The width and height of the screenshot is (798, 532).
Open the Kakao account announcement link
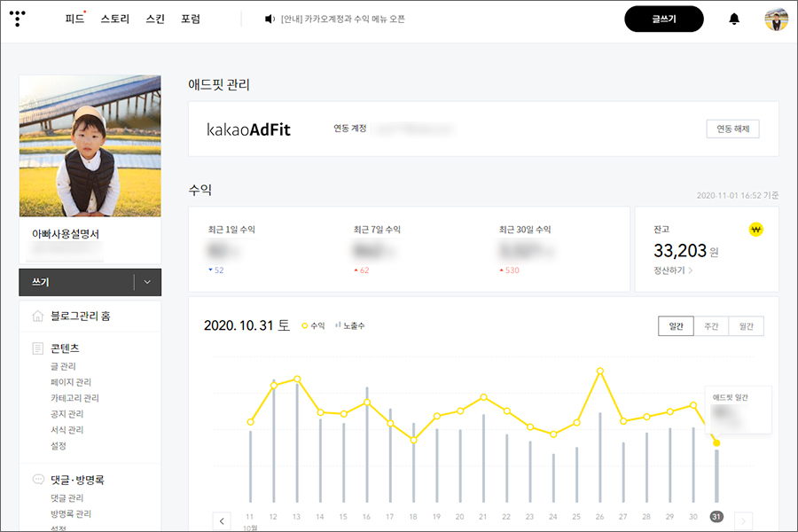[342, 19]
